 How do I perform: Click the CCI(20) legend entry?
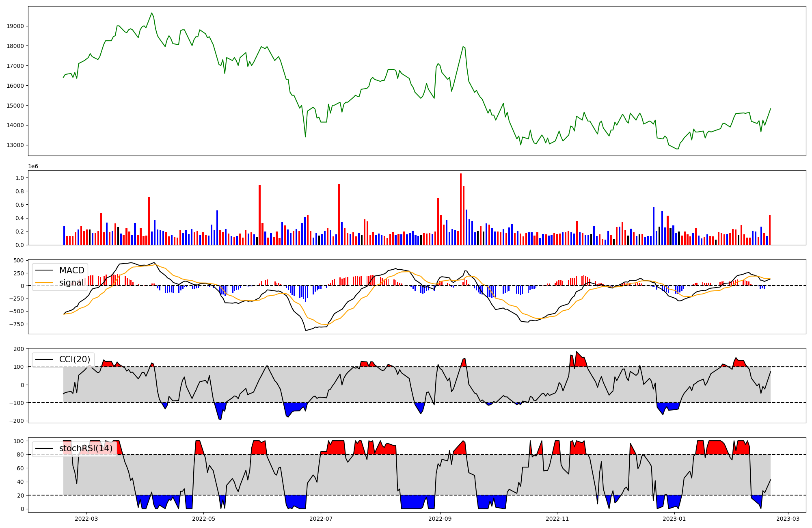click(75, 359)
